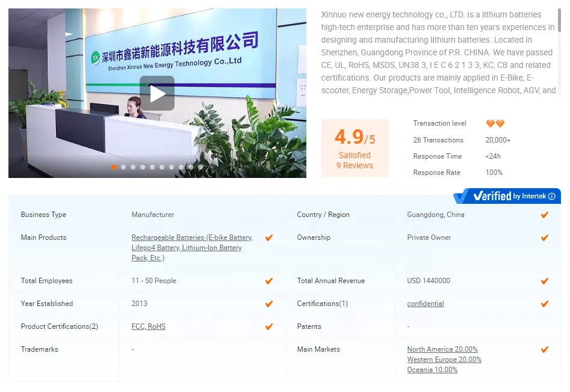Click the Verified by Intertek badge
Screen dimensions: 570x392
coord(507,196)
